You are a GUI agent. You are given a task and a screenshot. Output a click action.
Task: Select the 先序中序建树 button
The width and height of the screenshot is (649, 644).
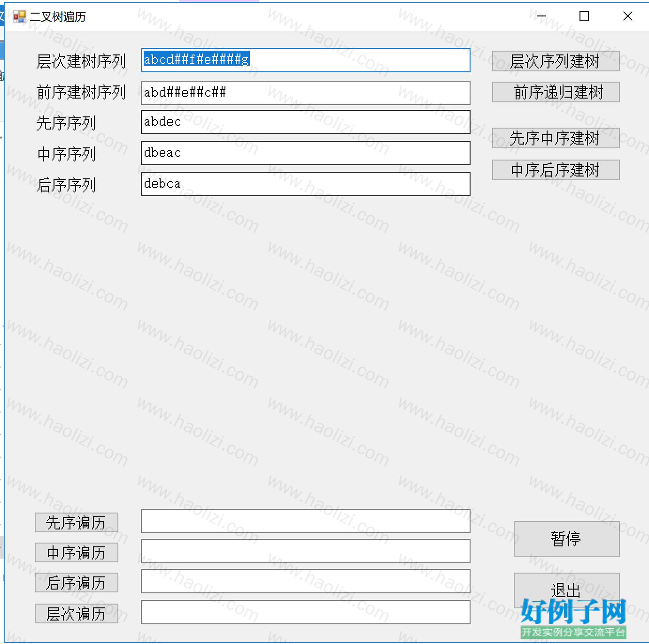point(556,138)
